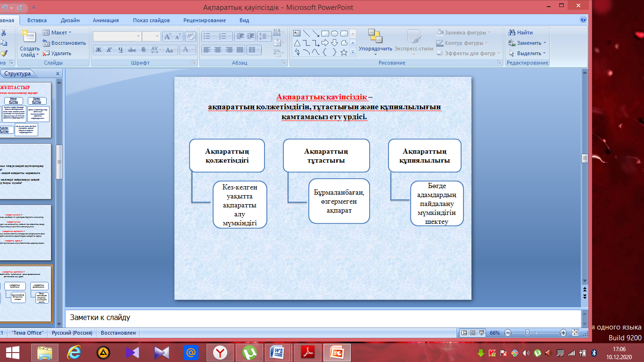The image size is (644, 362).
Task: Click the Delete (Удалить) slide button
Action: (57, 53)
